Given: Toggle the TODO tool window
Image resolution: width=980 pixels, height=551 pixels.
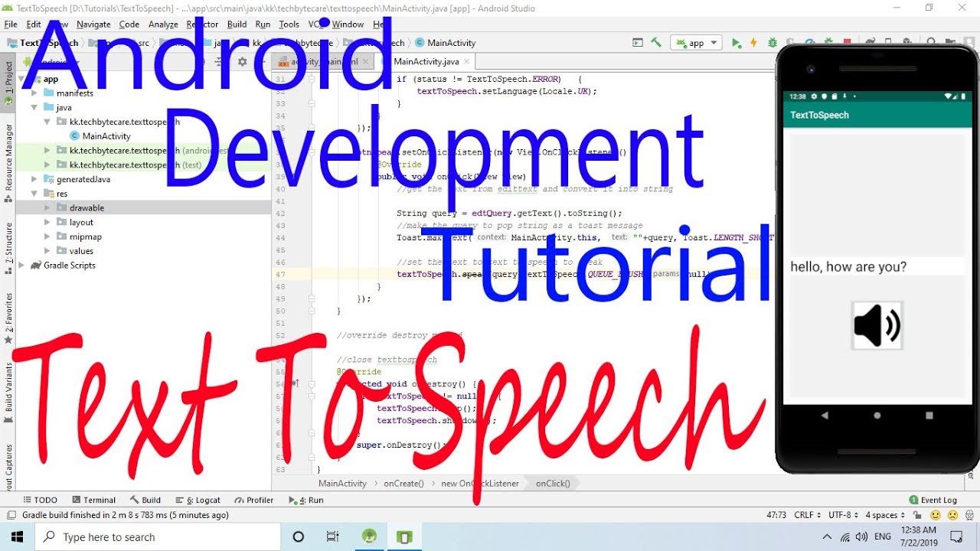Looking at the screenshot, I should pos(41,500).
